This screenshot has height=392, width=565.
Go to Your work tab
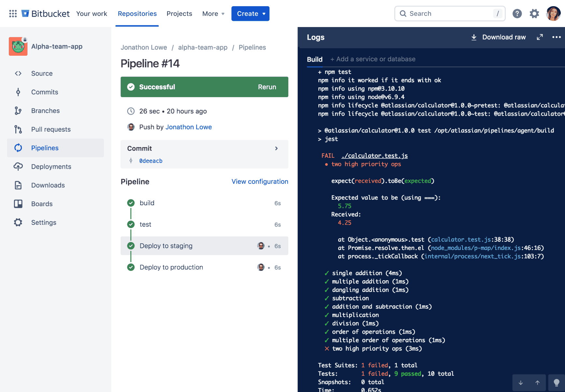pyautogui.click(x=92, y=14)
